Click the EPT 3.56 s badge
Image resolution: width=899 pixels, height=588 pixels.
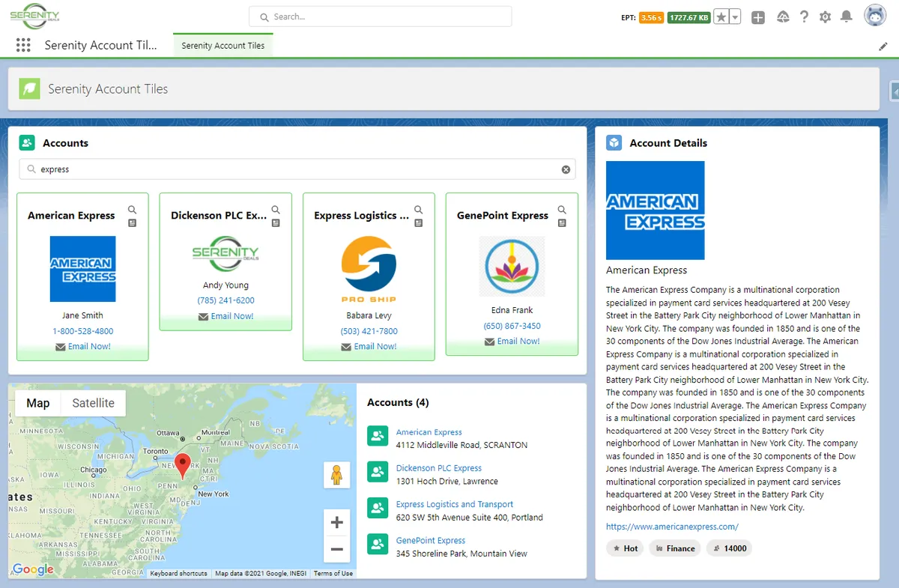click(x=651, y=17)
